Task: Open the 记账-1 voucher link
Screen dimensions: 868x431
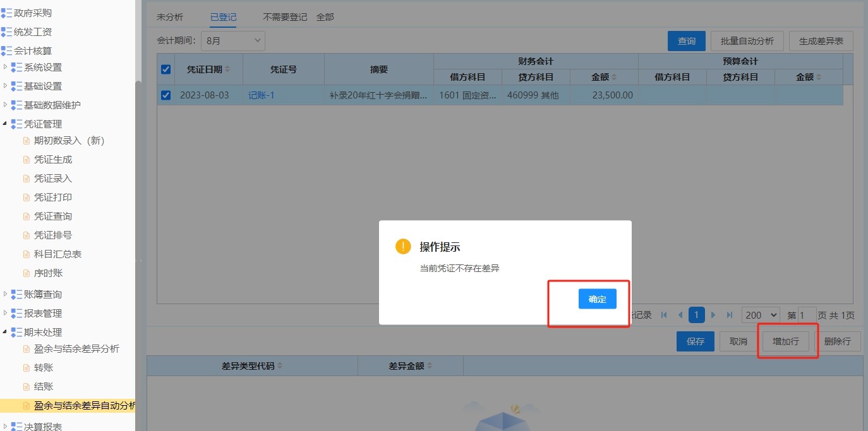Action: click(262, 95)
